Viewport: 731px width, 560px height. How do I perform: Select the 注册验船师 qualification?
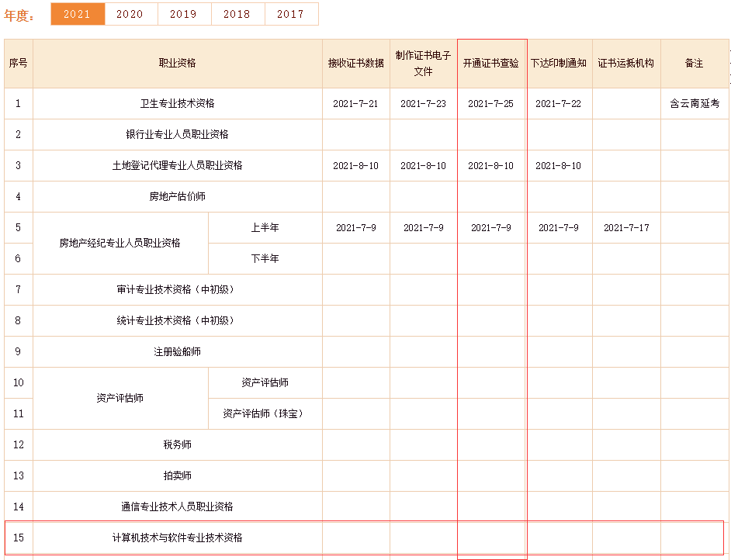[x=177, y=351]
